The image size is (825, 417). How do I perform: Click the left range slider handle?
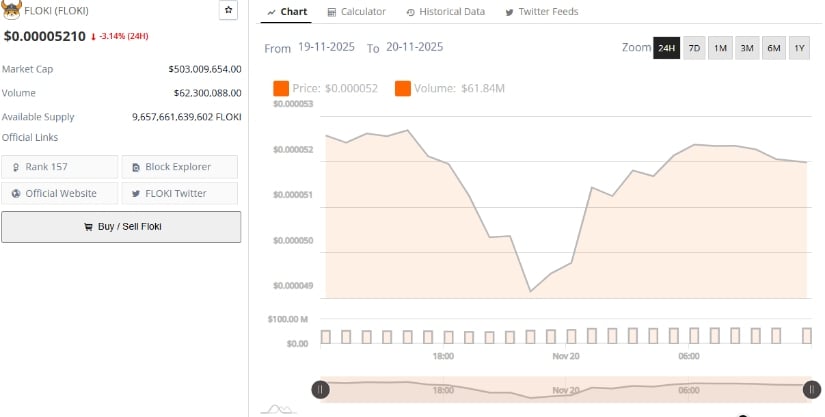coord(320,390)
